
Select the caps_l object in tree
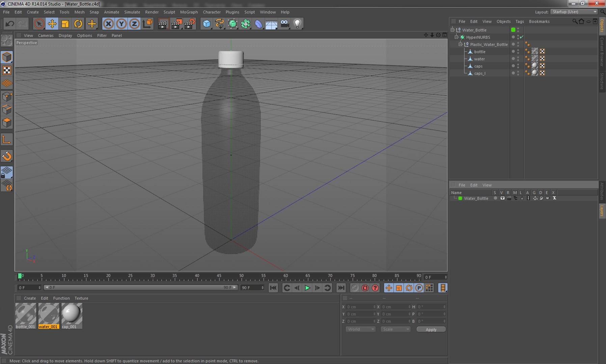(x=479, y=73)
